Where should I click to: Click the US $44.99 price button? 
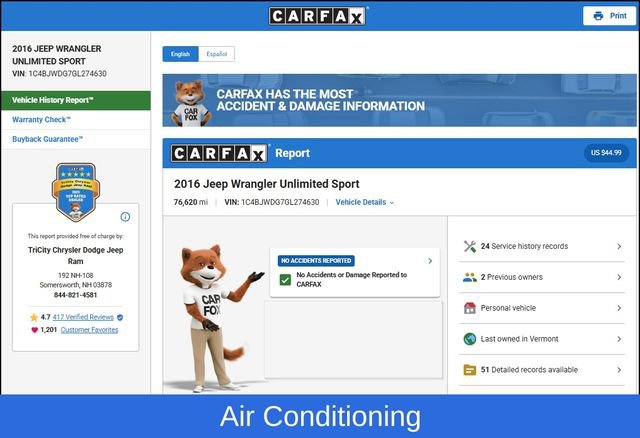(x=607, y=153)
